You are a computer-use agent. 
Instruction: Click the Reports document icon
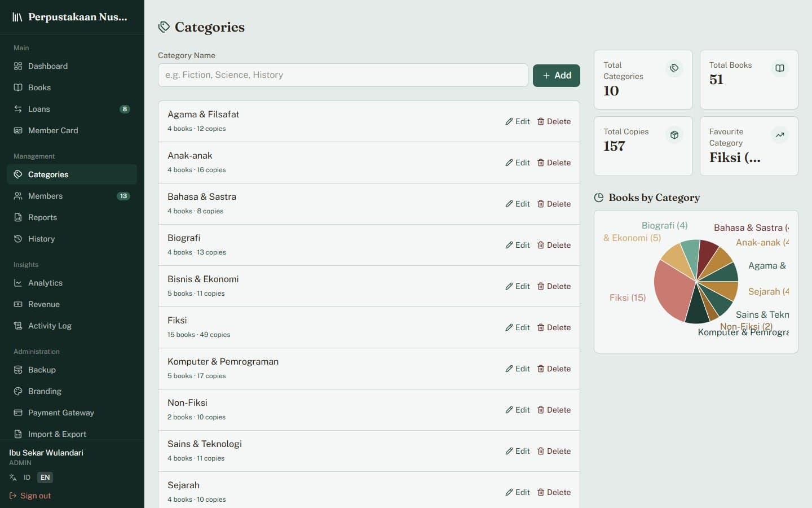pyautogui.click(x=18, y=217)
